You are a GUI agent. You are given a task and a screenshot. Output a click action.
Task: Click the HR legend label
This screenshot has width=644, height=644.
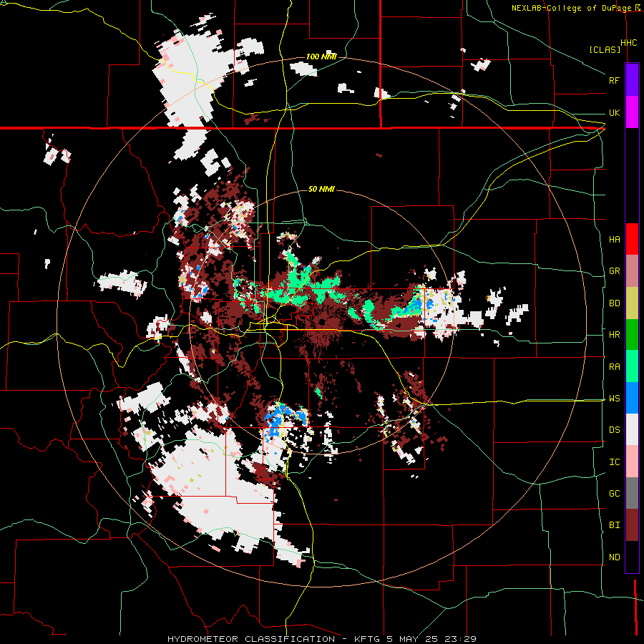(614, 335)
